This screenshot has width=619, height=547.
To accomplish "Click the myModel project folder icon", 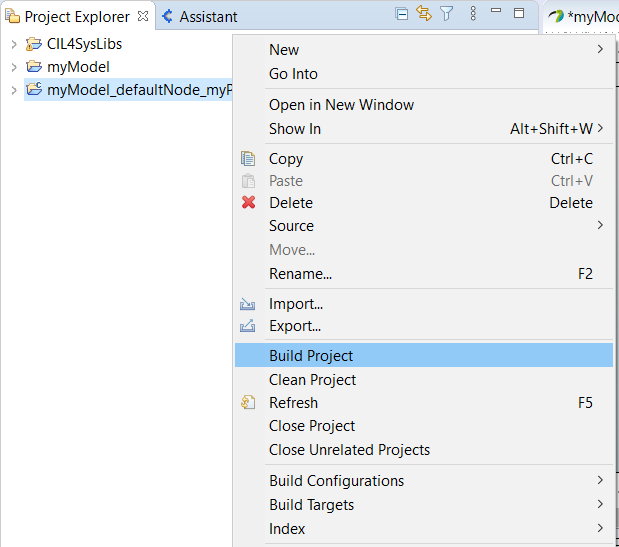I will [x=34, y=67].
